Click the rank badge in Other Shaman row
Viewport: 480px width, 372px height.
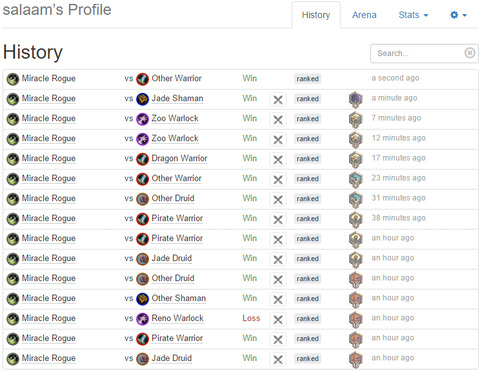pyautogui.click(x=355, y=299)
